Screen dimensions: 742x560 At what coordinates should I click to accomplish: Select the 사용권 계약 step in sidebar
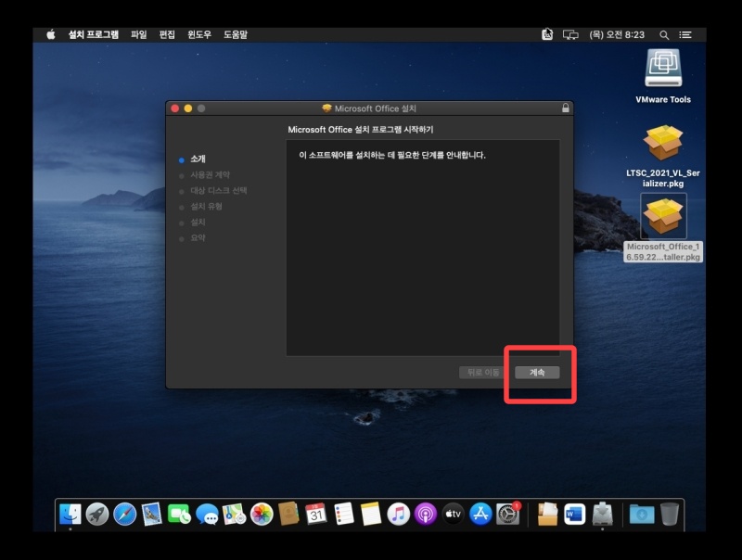211,175
